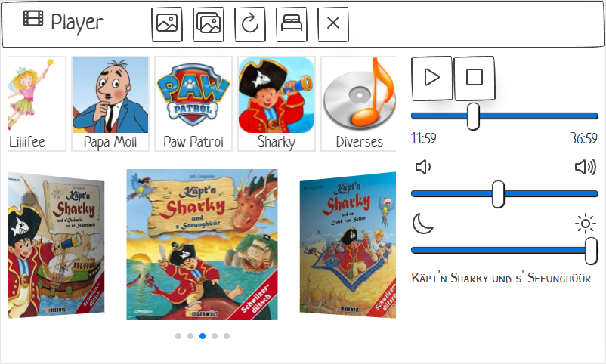This screenshot has width=606, height=364.
Task: Click the X close icon in toolbar
Action: 333,24
